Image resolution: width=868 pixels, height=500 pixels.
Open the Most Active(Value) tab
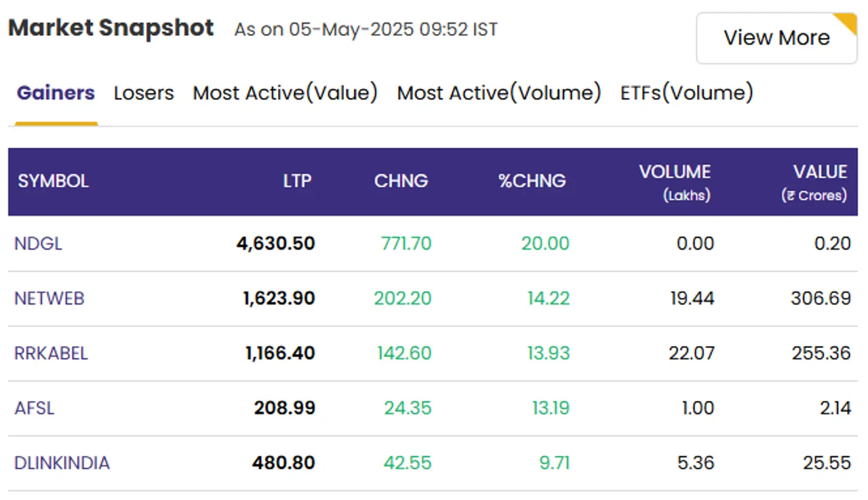pos(285,93)
